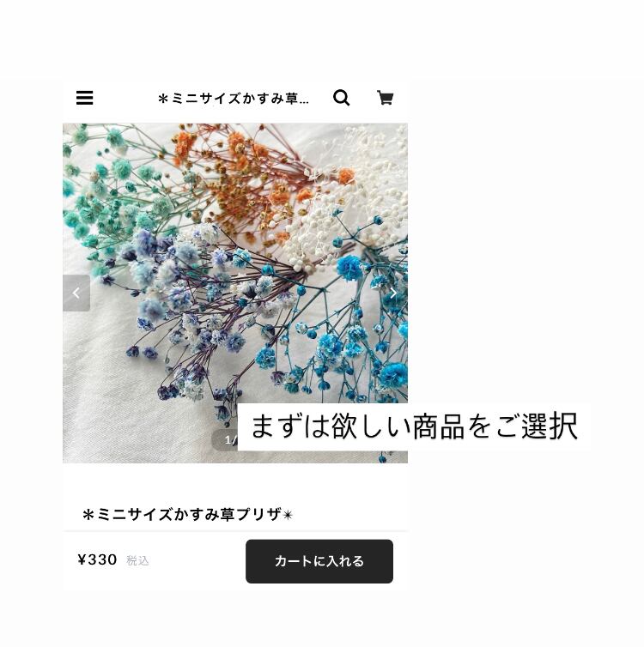Open the search magnifier icon
The image size is (644, 647).
pos(342,98)
